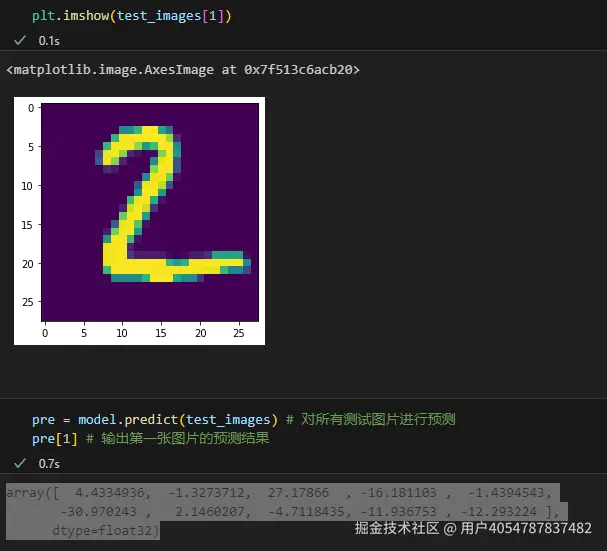This screenshot has width=607, height=551.
Task: Click the matplotlib AxesImage output text
Action: [183, 70]
